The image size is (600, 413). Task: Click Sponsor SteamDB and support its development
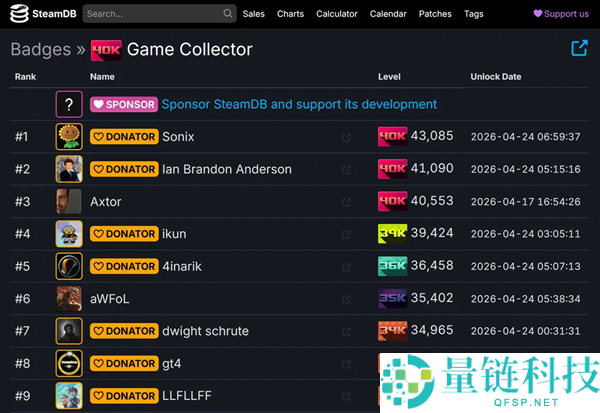(299, 104)
